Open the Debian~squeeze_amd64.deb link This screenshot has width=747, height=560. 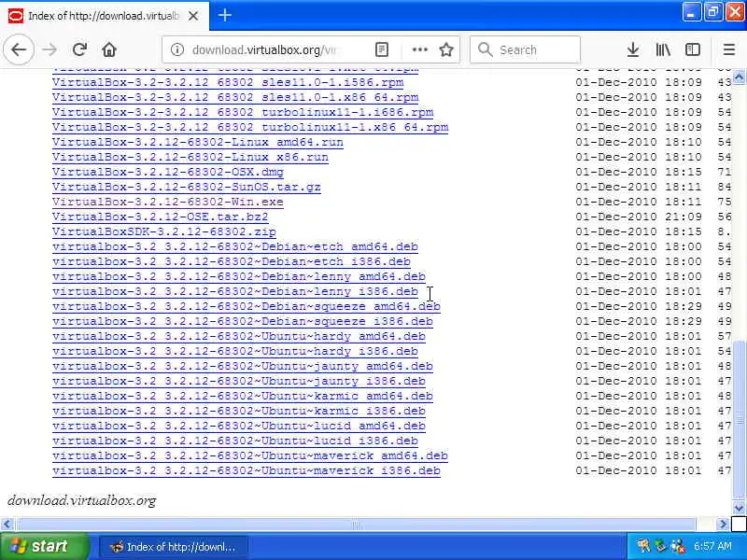247,307
